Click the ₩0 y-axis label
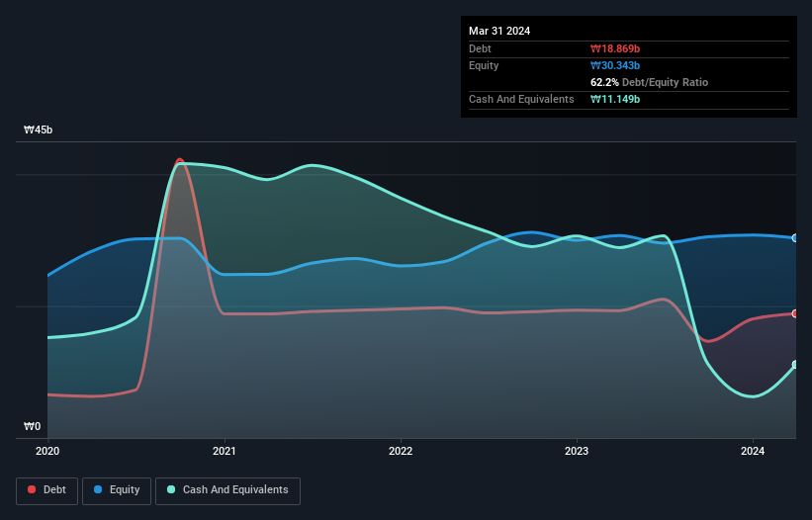The width and height of the screenshot is (812, 520). pos(32,426)
